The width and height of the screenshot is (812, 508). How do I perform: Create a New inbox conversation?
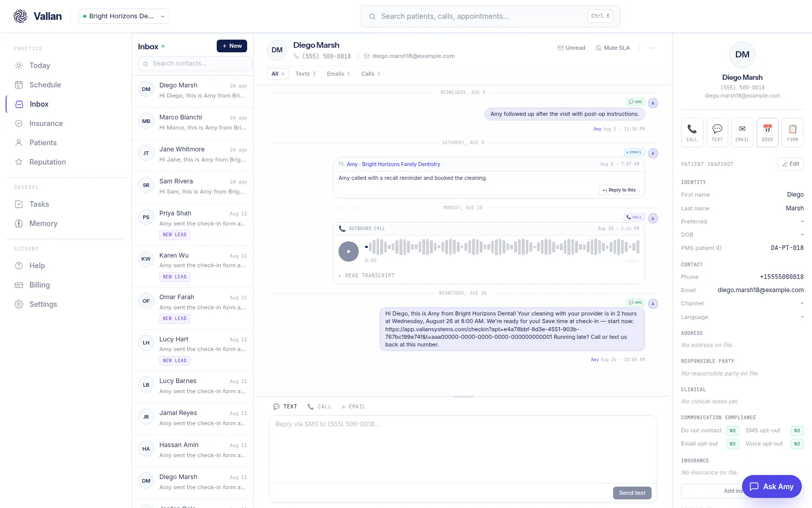232,46
